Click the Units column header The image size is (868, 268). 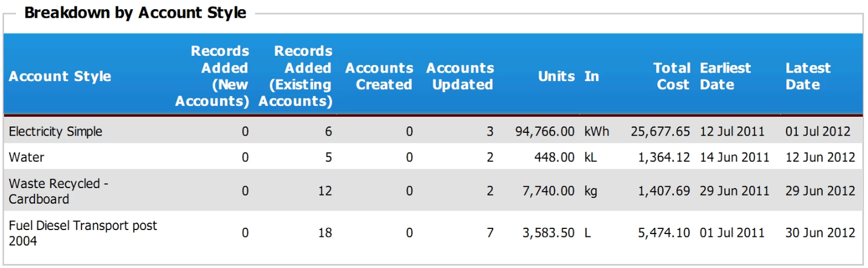(556, 76)
